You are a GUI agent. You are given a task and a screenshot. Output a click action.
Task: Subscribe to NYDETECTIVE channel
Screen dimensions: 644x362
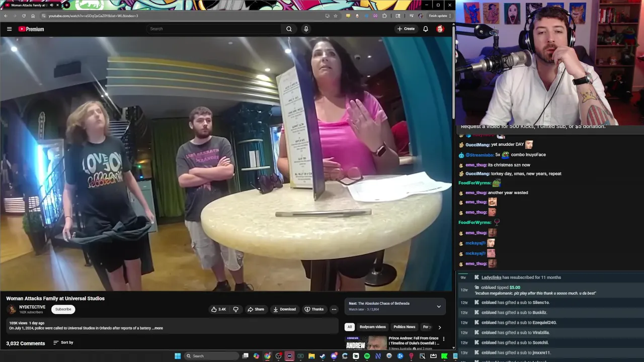[x=63, y=309]
